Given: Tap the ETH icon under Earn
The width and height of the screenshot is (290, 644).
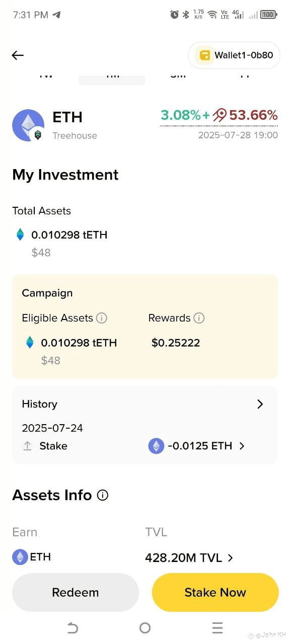Looking at the screenshot, I should click(20, 557).
